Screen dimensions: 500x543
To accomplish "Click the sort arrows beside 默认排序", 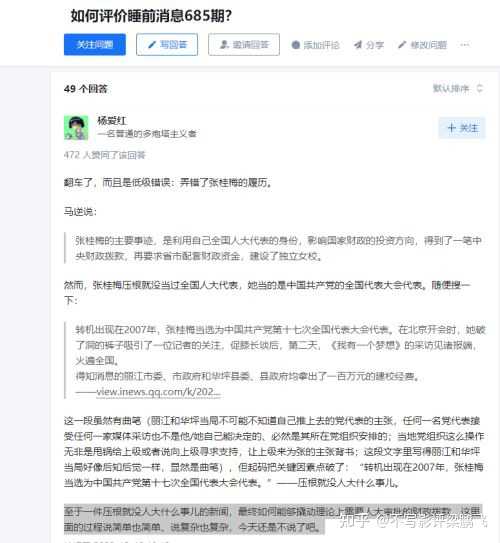I will coord(480,89).
